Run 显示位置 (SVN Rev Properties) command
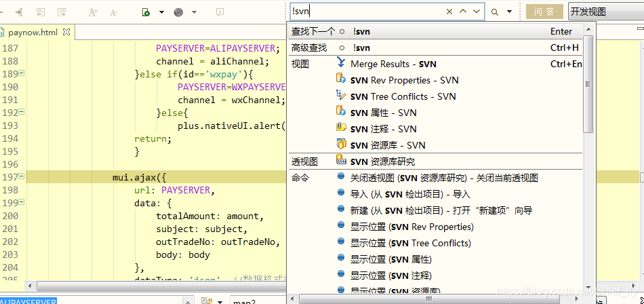Image resolution: width=644 pixels, height=304 pixels. 412,227
